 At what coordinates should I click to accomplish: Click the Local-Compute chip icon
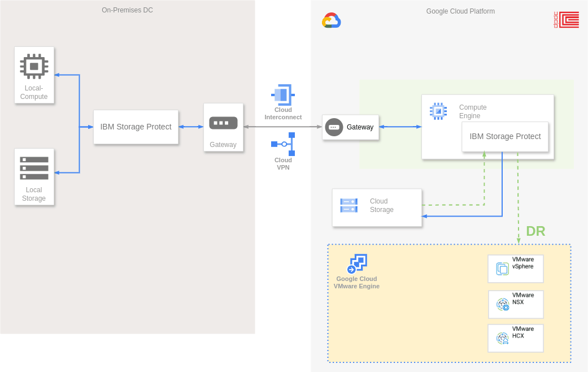(x=34, y=67)
